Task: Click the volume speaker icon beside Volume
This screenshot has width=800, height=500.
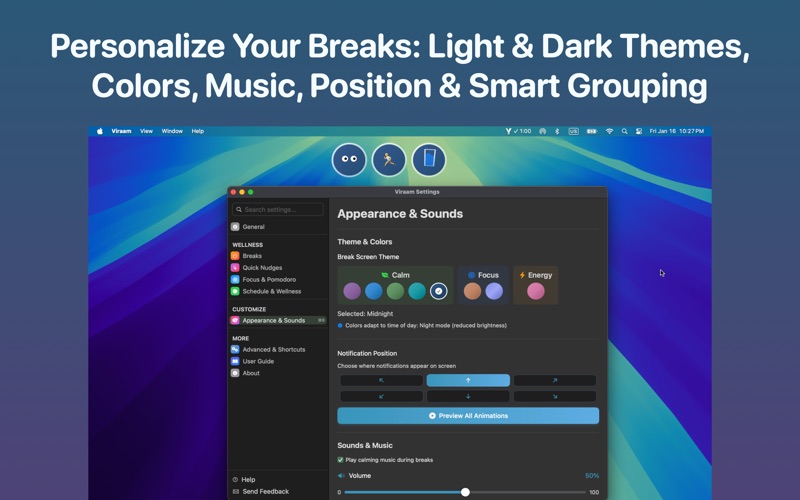Action: pos(341,476)
